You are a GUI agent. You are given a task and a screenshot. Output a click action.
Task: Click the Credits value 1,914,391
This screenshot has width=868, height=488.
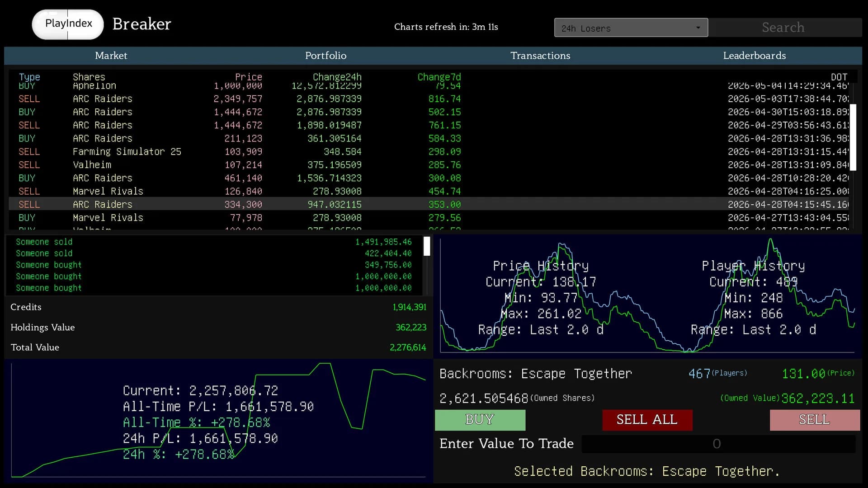pos(409,307)
